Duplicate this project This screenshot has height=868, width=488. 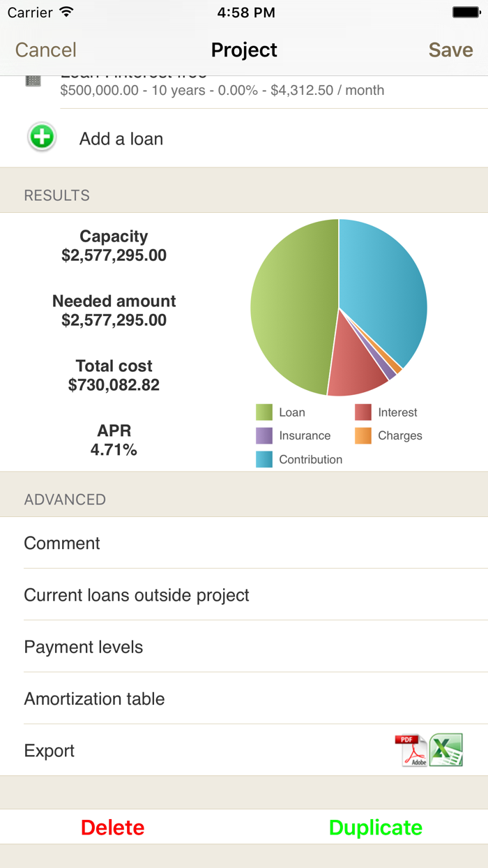375,827
